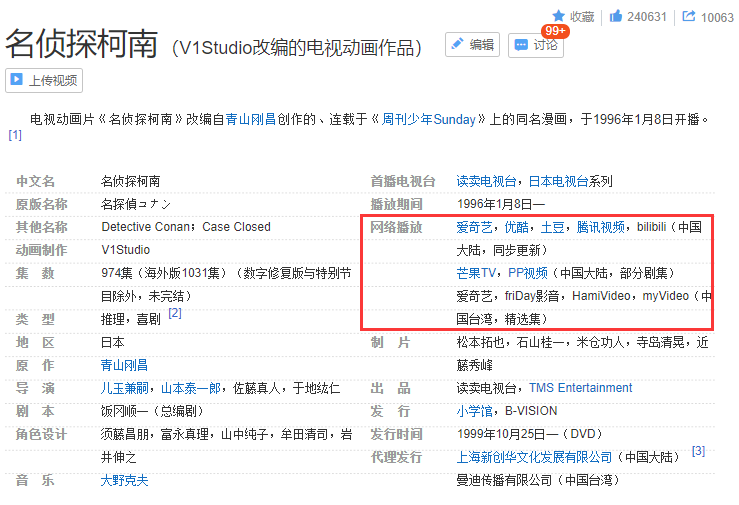
Task: Open the 小学馆 publisher link
Action: click(x=474, y=411)
